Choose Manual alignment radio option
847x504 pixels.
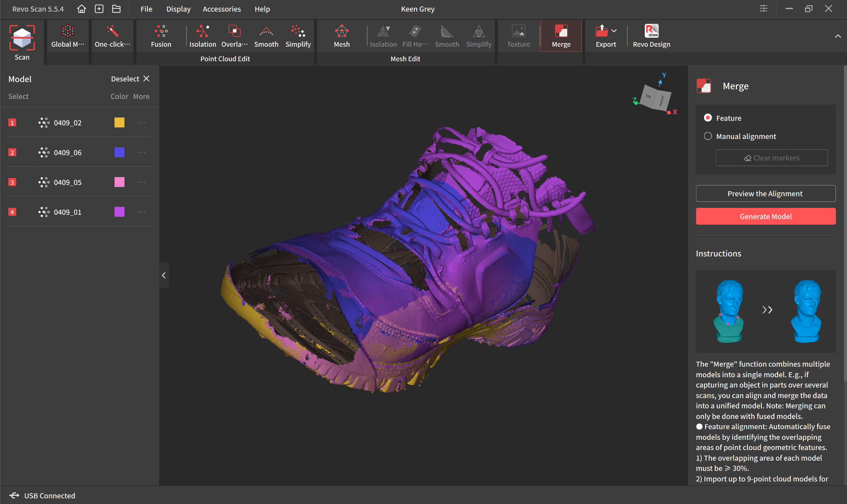pos(708,136)
